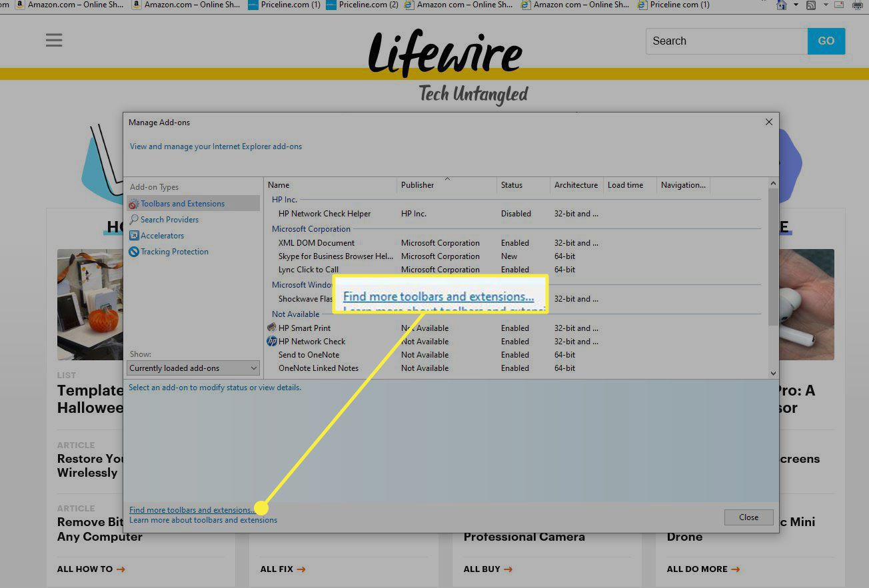This screenshot has height=588, width=869.
Task: Click the HP Inc. group header
Action: tap(285, 200)
